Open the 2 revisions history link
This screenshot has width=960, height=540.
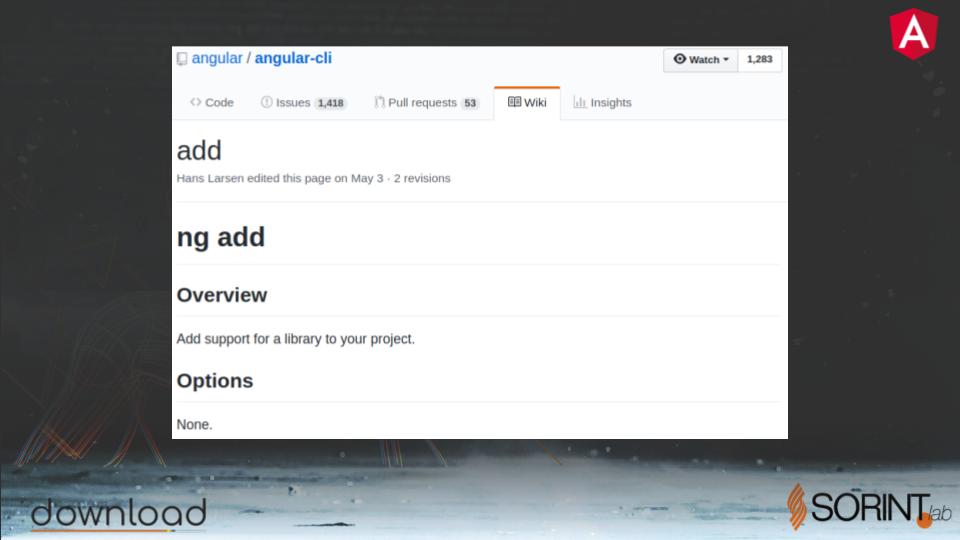click(422, 178)
